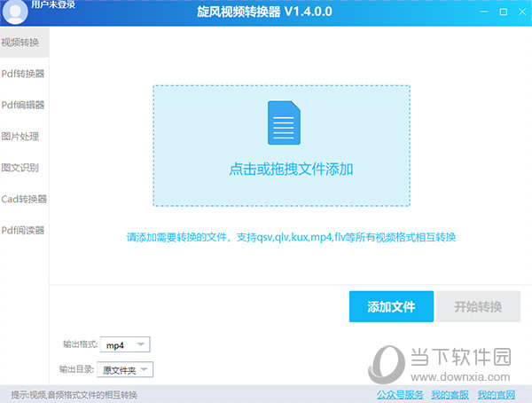Screen dimensions: 532x403
Task: Open the 输出格式 mp4 dropdown
Action: pos(125,345)
